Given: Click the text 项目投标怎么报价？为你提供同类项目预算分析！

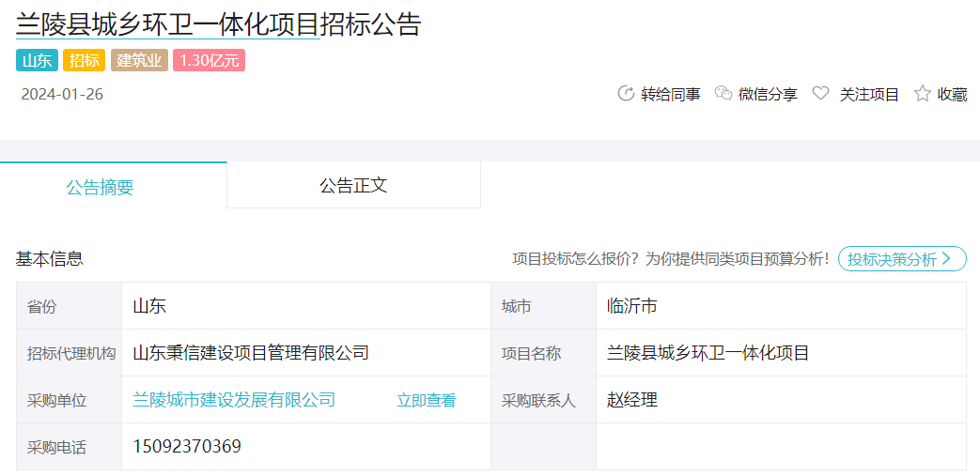Looking at the screenshot, I should pyautogui.click(x=671, y=258).
